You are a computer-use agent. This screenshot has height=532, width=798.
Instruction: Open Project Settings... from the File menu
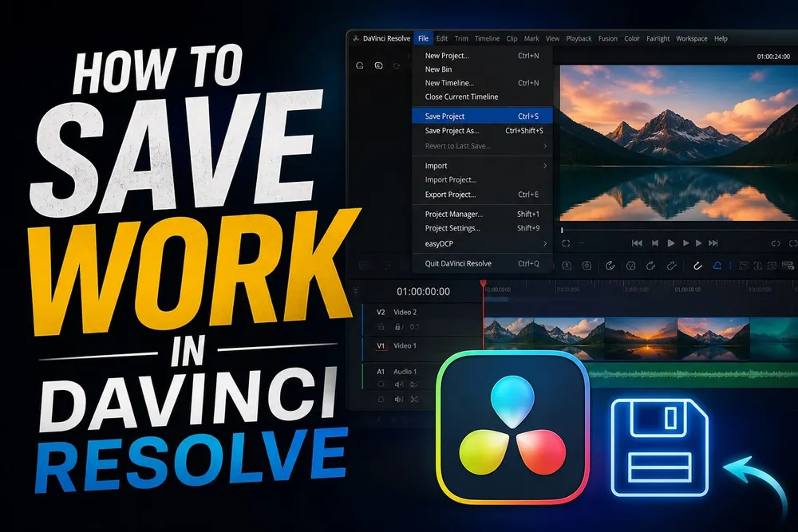coord(482,228)
